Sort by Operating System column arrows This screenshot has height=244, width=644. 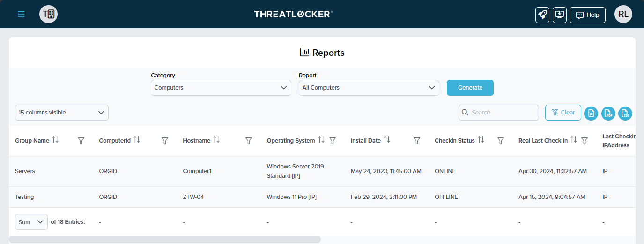[321, 140]
